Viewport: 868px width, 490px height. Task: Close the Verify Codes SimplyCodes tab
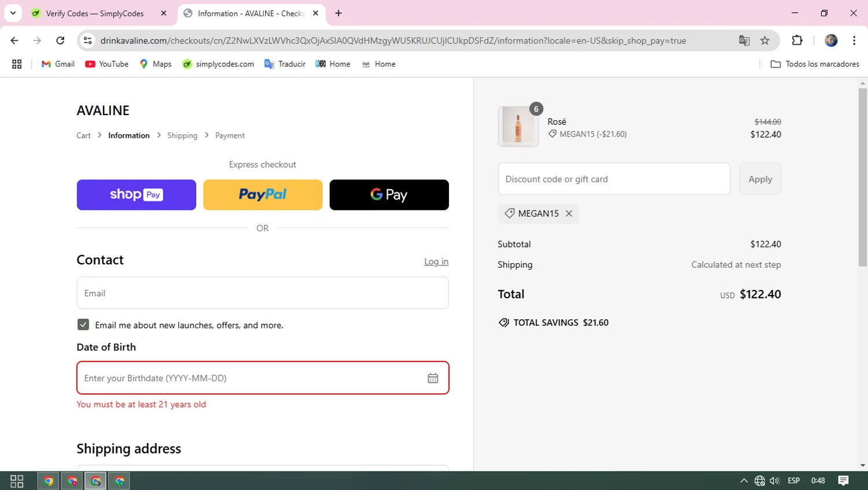(164, 13)
